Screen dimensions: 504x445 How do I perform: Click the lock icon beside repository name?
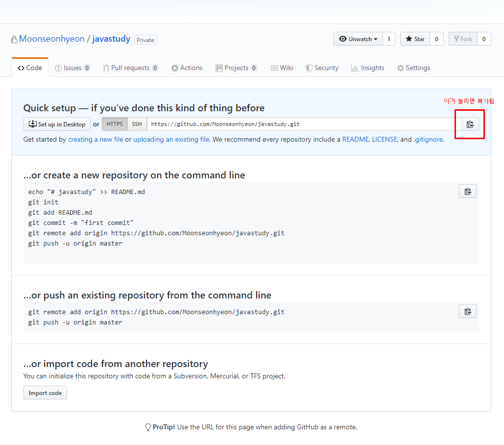(x=14, y=40)
